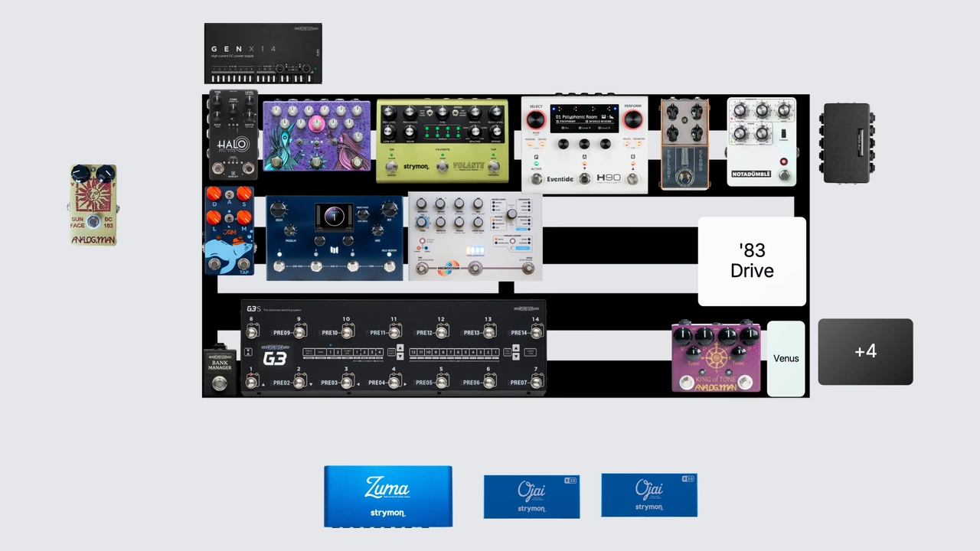Click the H90 SELECT knob
This screenshot has height=551, width=980.
(535, 119)
